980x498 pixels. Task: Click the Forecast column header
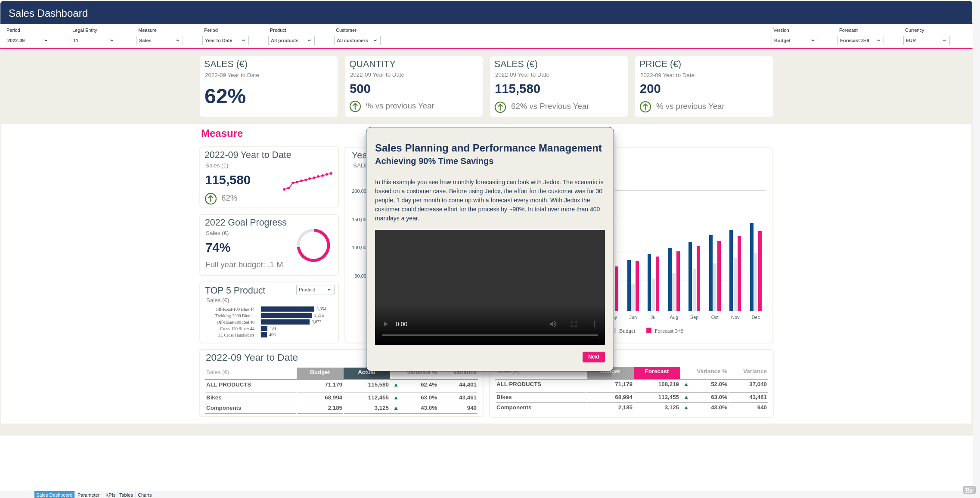[x=657, y=371]
